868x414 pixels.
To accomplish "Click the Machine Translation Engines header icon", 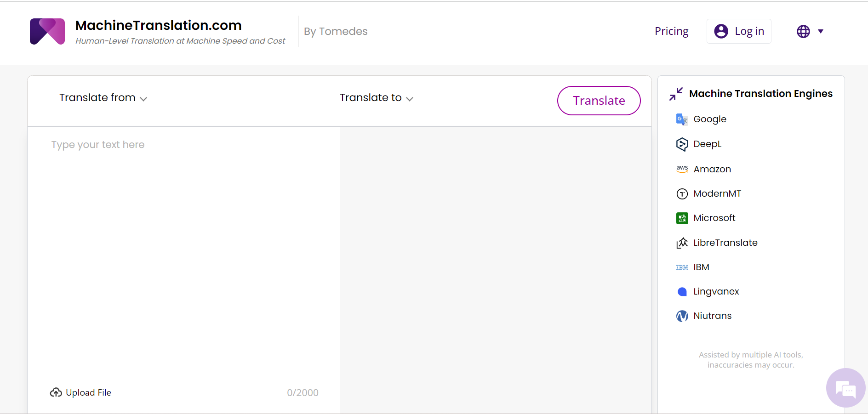I will click(676, 94).
